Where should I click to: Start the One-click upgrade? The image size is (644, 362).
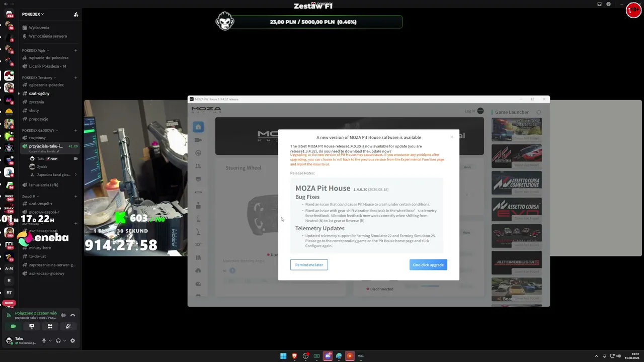point(428,265)
